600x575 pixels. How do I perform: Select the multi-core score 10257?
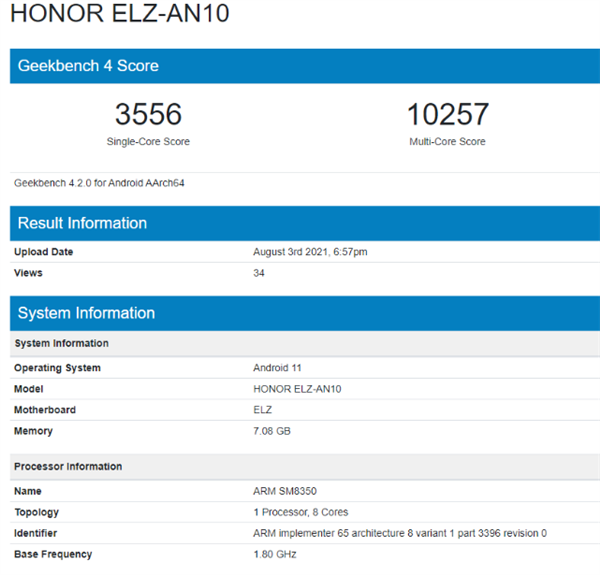[447, 114]
